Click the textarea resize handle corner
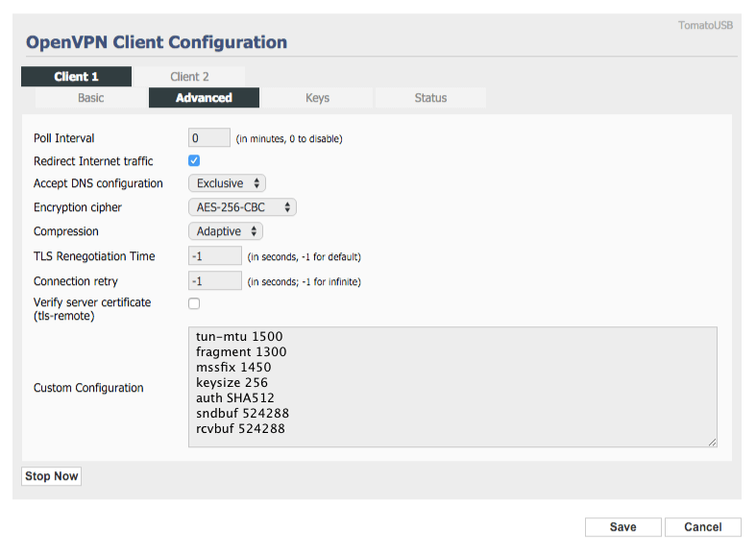The width and height of the screenshot is (756, 552). coord(712,443)
